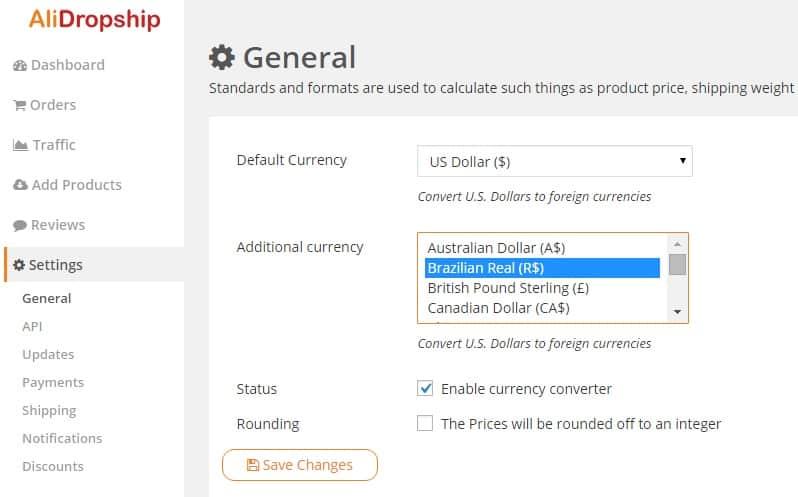The image size is (798, 497).
Task: Click the Orders shopping cart icon
Action: click(x=19, y=105)
